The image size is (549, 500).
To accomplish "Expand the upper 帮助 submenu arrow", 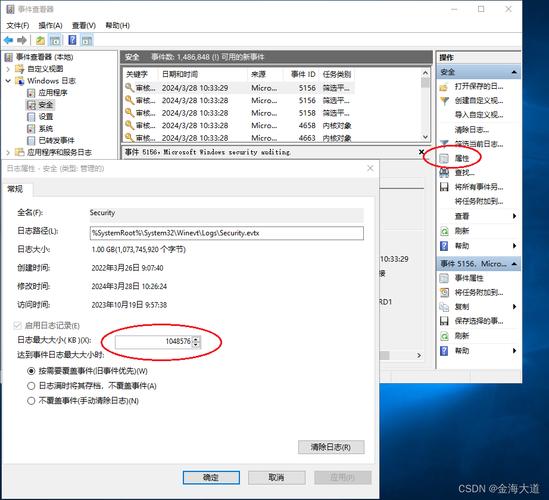I will tap(514, 246).
